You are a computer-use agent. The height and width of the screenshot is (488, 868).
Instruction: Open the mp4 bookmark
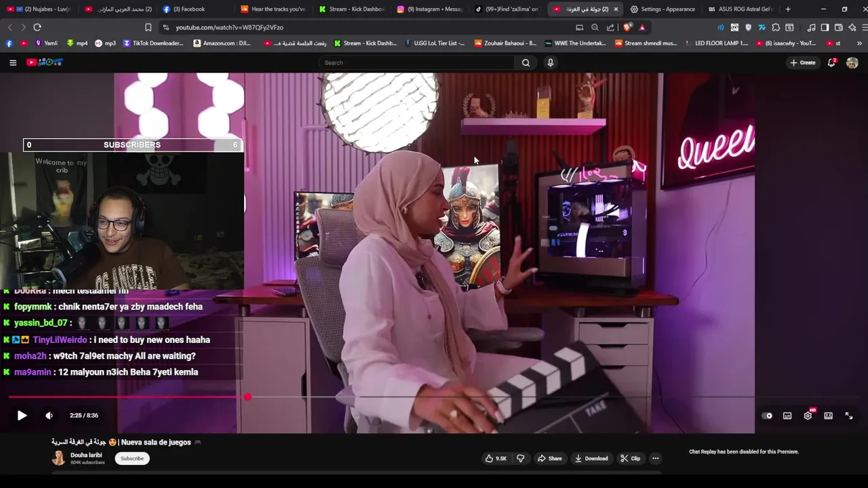[x=77, y=43]
